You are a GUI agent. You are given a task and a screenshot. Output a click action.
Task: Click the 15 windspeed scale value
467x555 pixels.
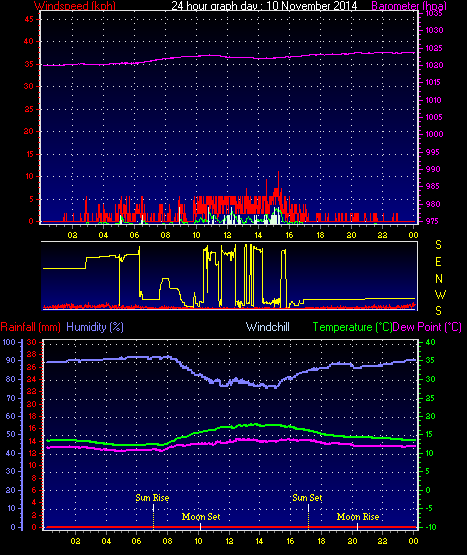(x=29, y=154)
